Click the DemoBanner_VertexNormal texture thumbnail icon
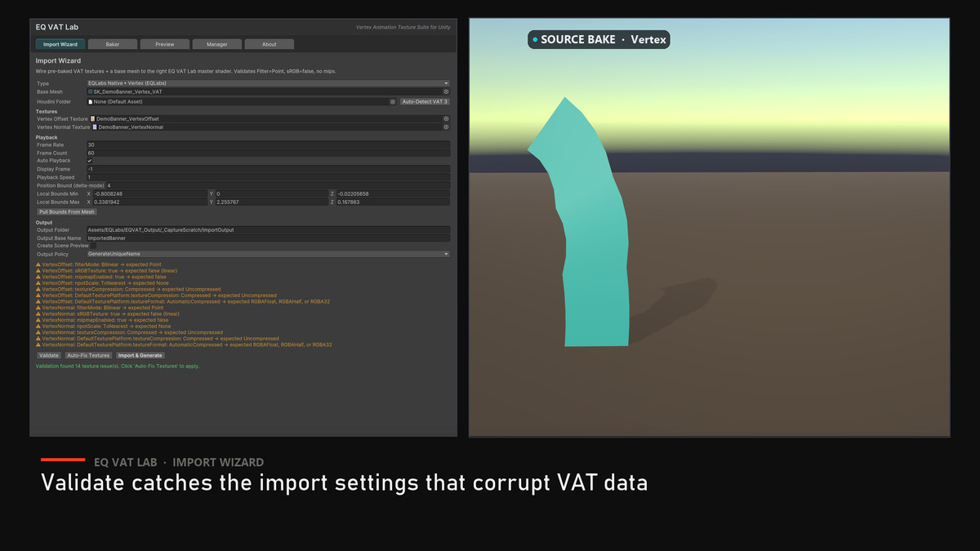Screen dimensions: 980x551 click(x=95, y=127)
